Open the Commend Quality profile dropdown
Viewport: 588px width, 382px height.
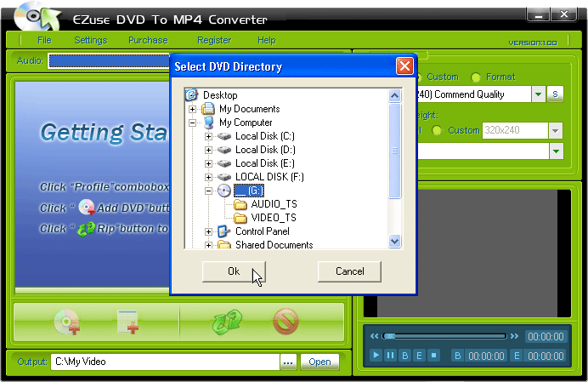538,94
